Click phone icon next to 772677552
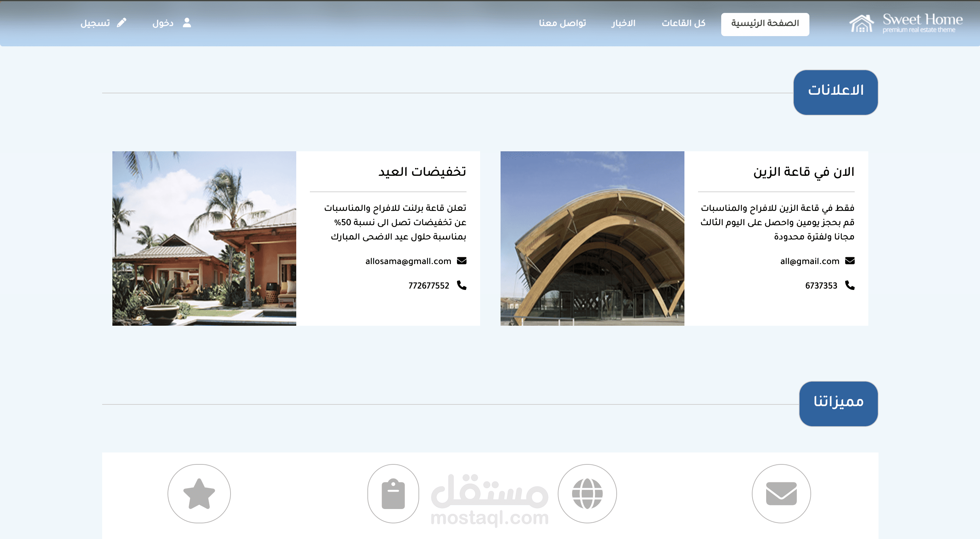 (461, 285)
